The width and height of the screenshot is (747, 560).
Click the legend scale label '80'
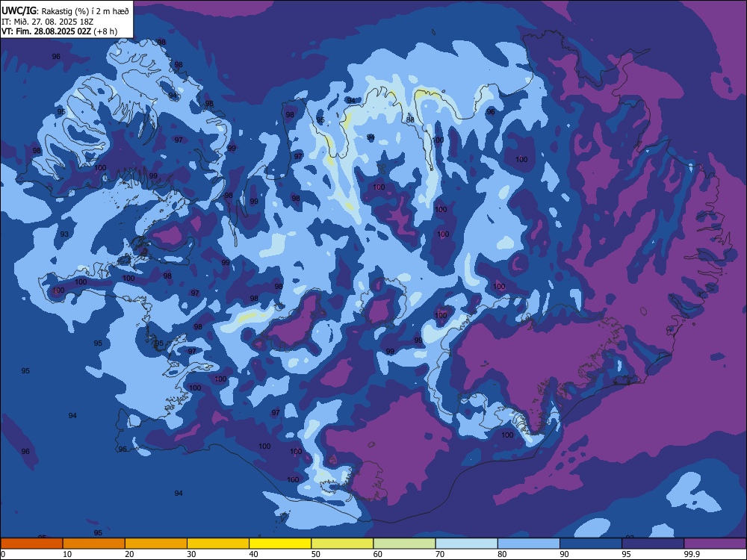[502, 554]
